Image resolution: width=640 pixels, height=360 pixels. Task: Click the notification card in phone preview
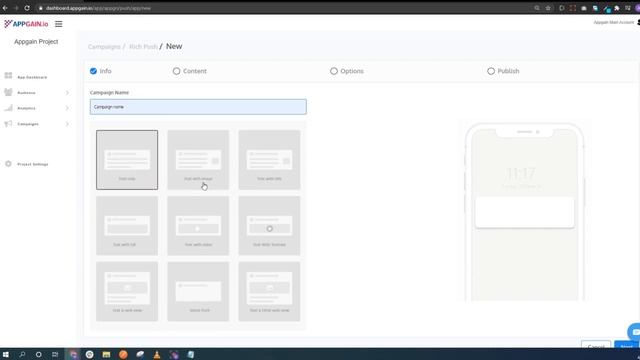click(x=524, y=212)
